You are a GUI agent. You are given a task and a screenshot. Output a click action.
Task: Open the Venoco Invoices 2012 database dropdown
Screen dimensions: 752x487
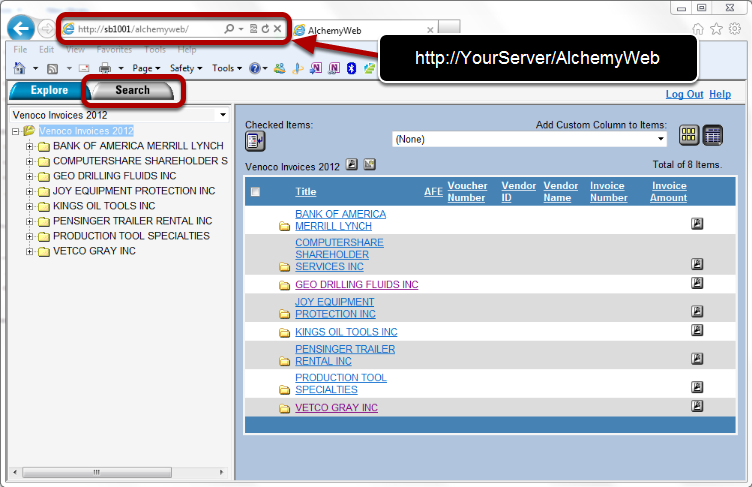[x=223, y=115]
